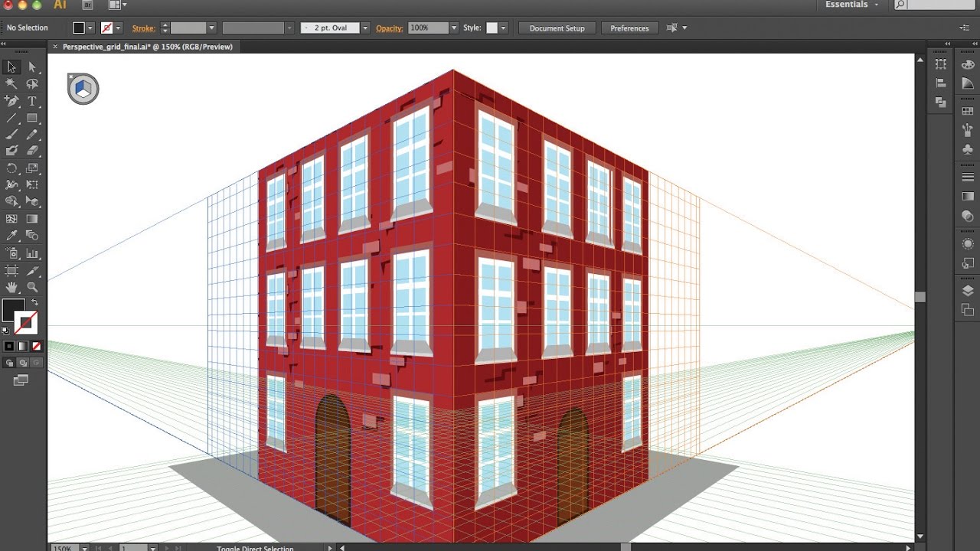Open the Pathfinder panel
Image resolution: width=980 pixels, height=551 pixels.
[x=941, y=101]
